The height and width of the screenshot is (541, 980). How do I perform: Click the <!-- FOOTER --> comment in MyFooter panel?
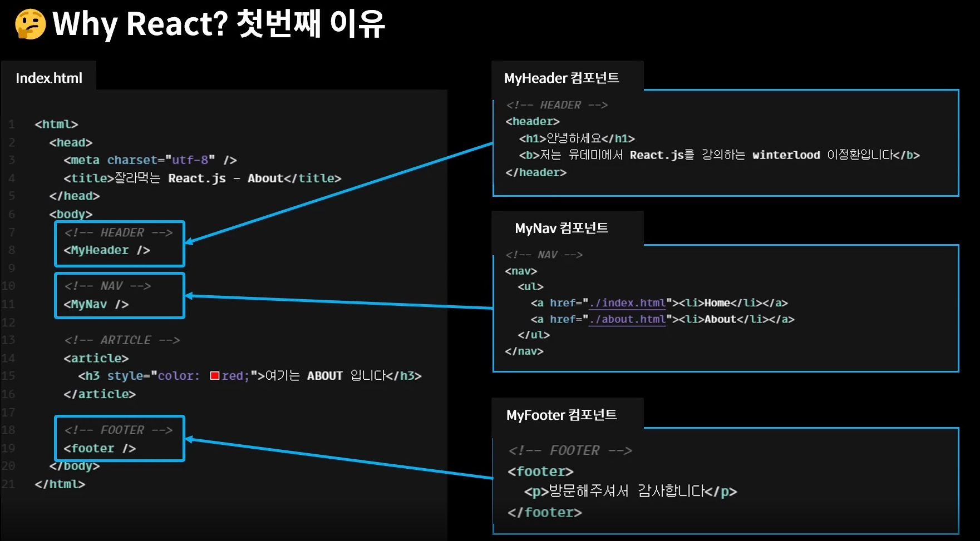tap(570, 450)
